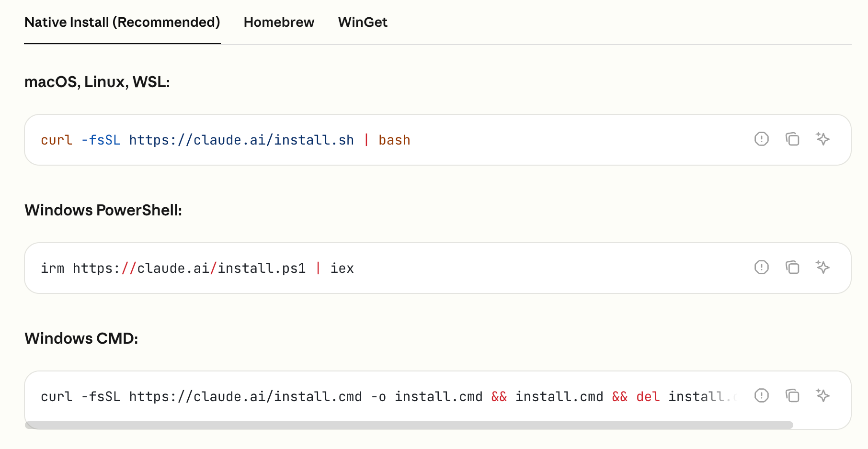The image size is (868, 449).
Task: Switch to the WinGet tab
Action: point(363,22)
